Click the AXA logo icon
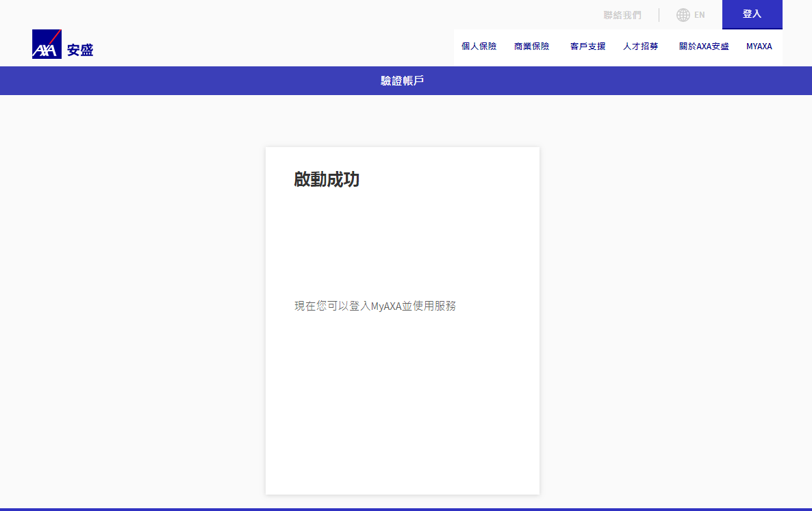Viewport: 812px width, 511px height. 47,44
